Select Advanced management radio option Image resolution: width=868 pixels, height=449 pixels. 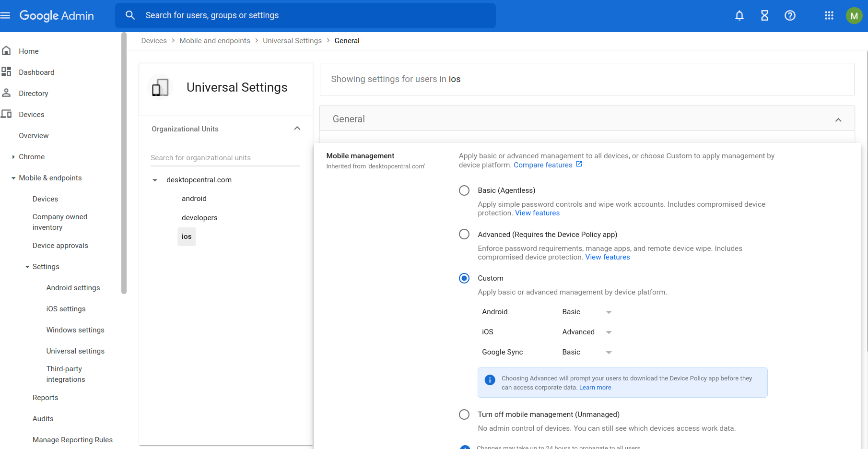coord(464,235)
